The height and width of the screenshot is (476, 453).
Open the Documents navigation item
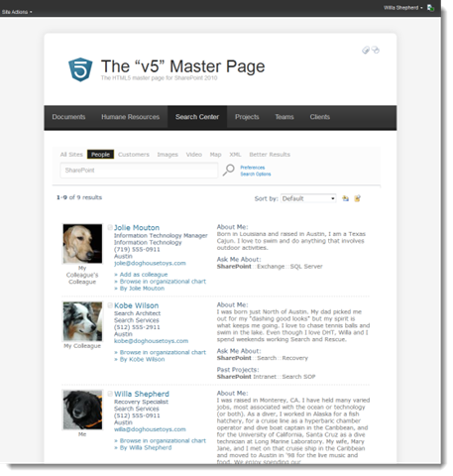[68, 117]
